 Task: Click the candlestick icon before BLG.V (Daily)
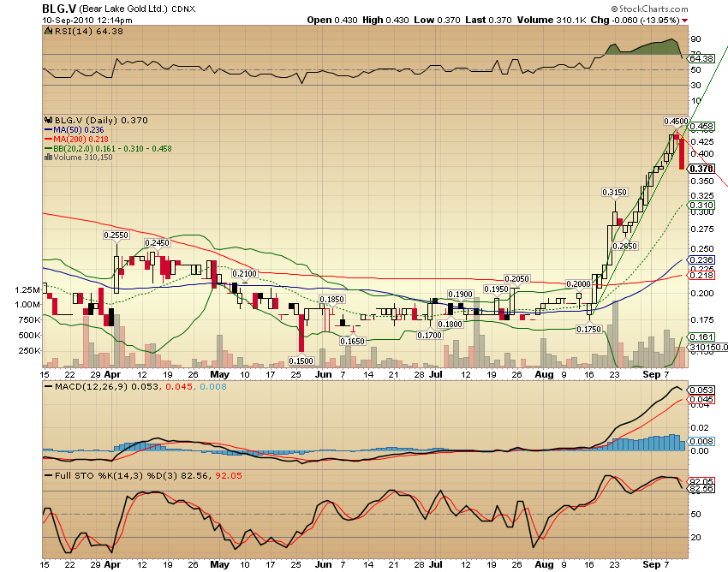tap(48, 120)
